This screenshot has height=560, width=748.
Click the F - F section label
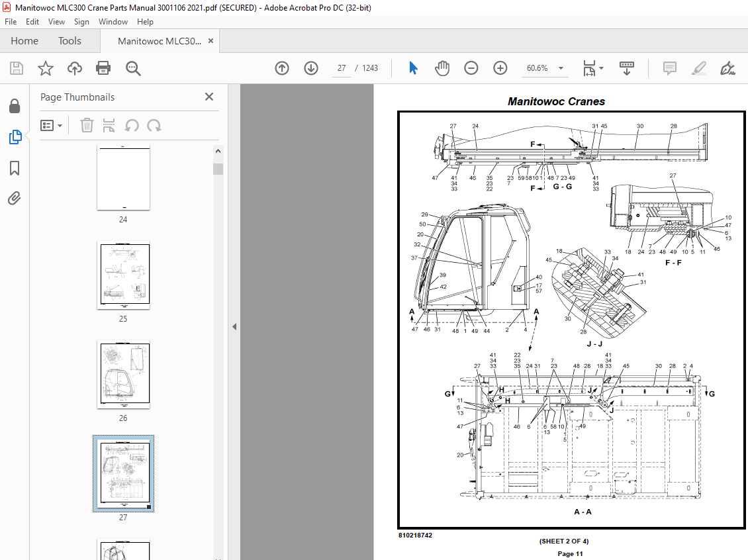click(673, 263)
